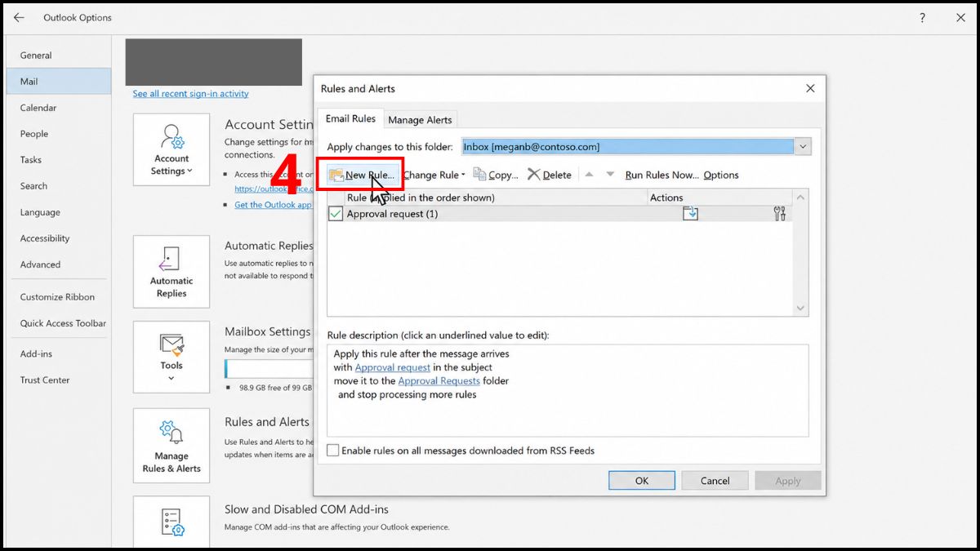Open Customize Ribbon settings
The image size is (980, 551).
click(x=57, y=297)
